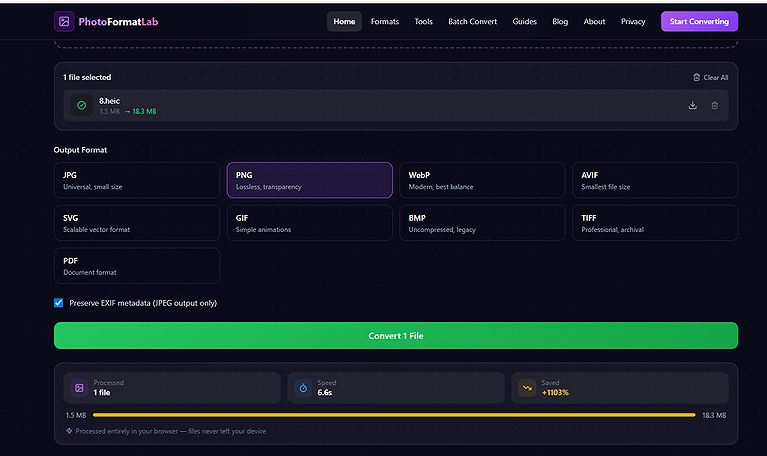This screenshot has height=456, width=767.
Task: Select PNG output format
Action: (310, 180)
